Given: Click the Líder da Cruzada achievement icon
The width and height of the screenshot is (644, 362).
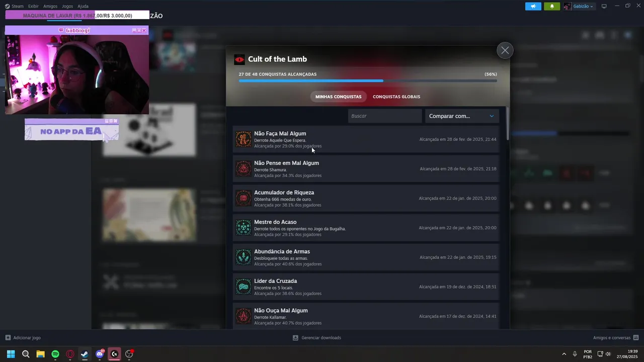Looking at the screenshot, I should click(x=244, y=287).
